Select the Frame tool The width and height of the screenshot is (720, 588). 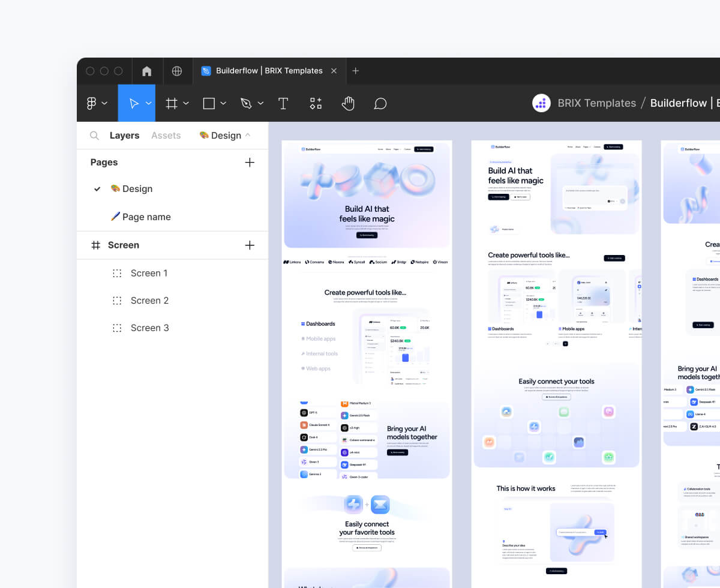[x=172, y=103]
